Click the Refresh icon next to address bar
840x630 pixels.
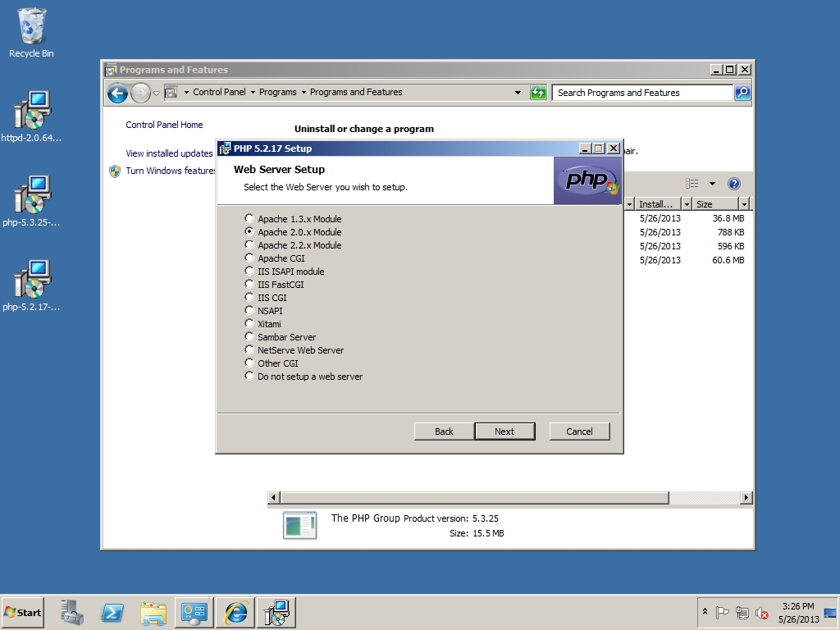538,93
